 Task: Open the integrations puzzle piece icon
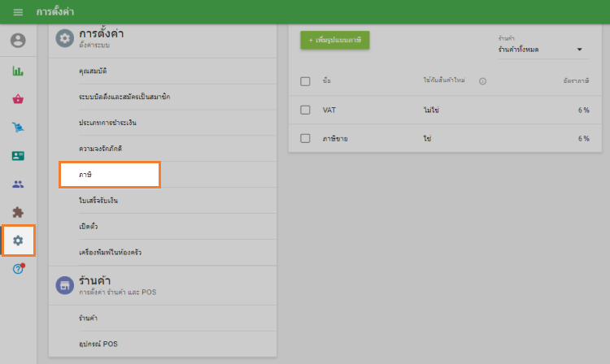(18, 212)
